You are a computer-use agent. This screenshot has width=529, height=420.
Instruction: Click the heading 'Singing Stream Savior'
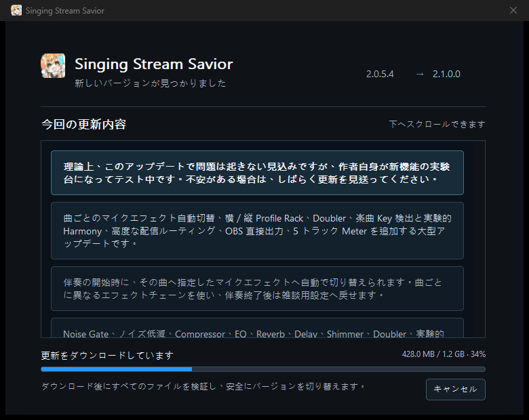pos(154,64)
